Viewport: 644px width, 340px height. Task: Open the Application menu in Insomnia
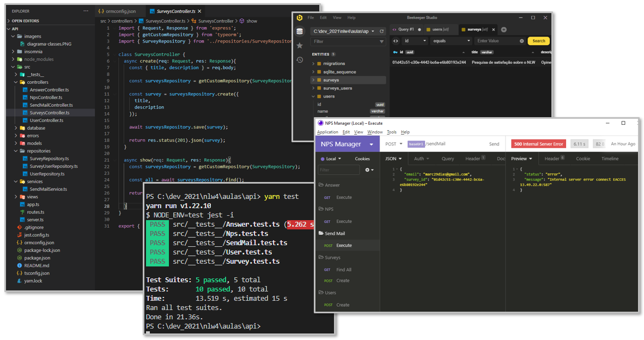click(327, 132)
